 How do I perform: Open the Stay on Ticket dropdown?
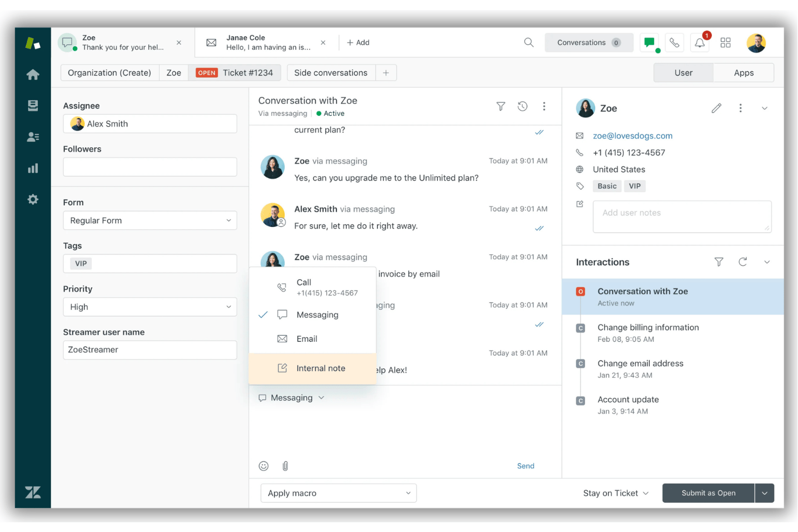[x=616, y=493]
